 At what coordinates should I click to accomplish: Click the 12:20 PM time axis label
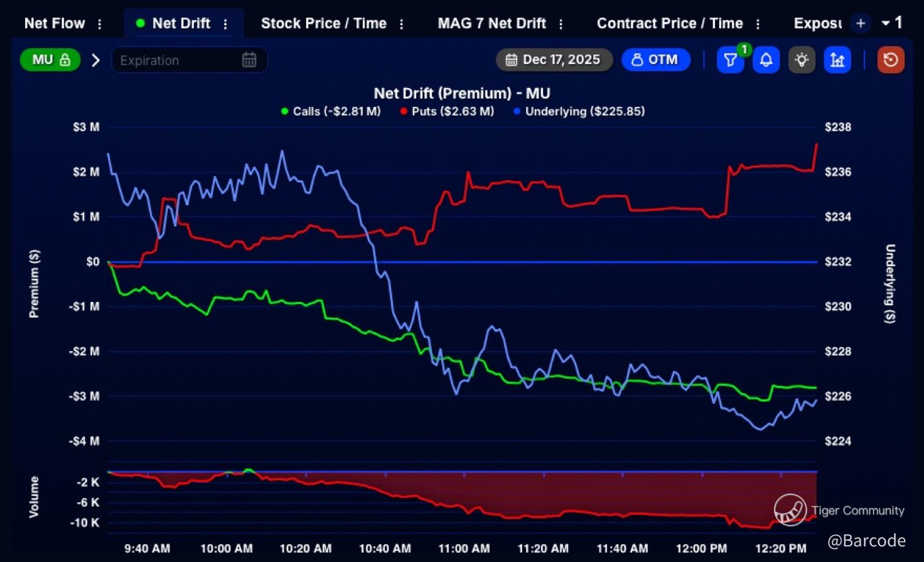(781, 548)
